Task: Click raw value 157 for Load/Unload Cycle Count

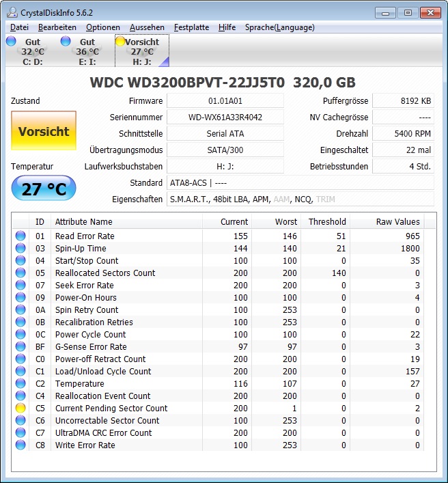Action: click(x=412, y=371)
